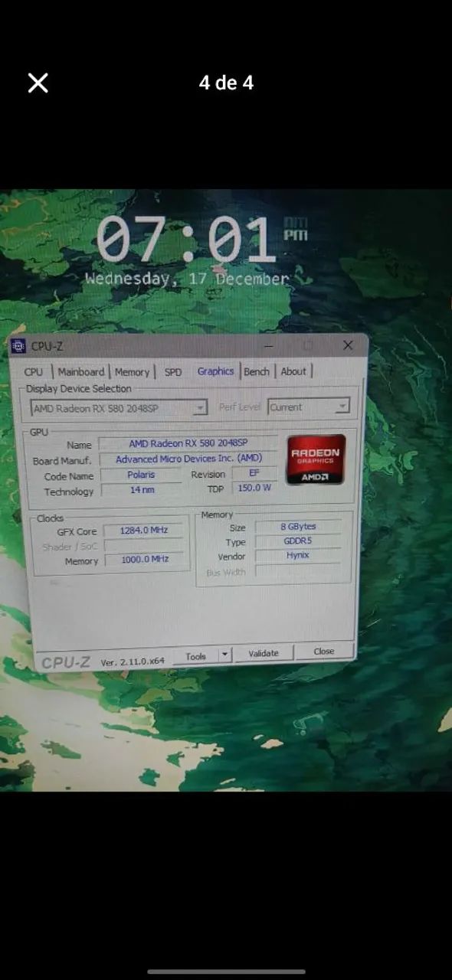Screen dimensions: 452x980
Task: Switch to the About tab
Action: click(x=293, y=371)
